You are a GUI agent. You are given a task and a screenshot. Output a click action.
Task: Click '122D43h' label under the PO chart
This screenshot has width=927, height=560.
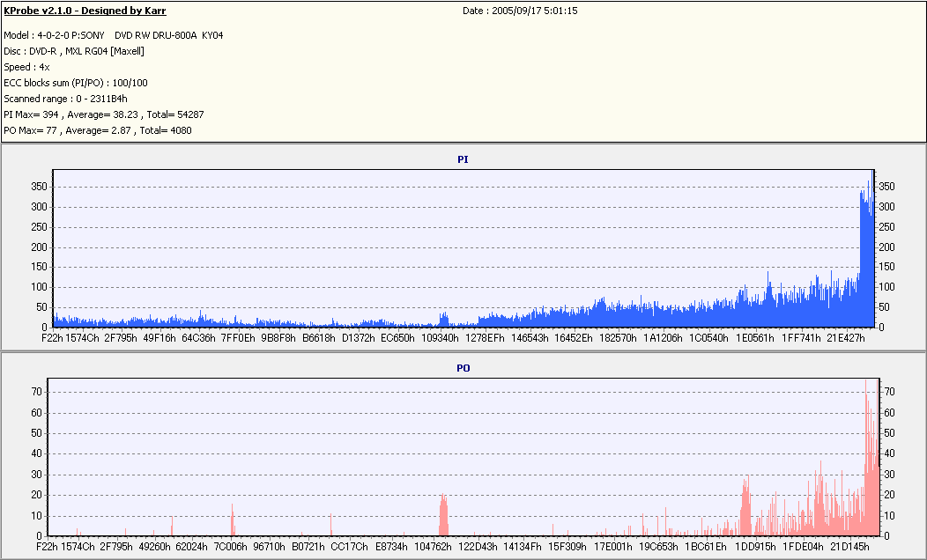click(478, 547)
